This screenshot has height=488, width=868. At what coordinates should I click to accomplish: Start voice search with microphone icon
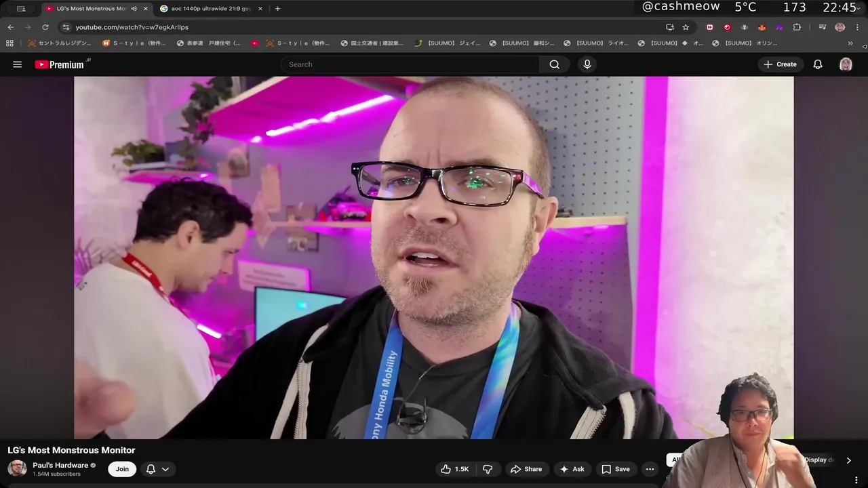pyautogui.click(x=587, y=64)
